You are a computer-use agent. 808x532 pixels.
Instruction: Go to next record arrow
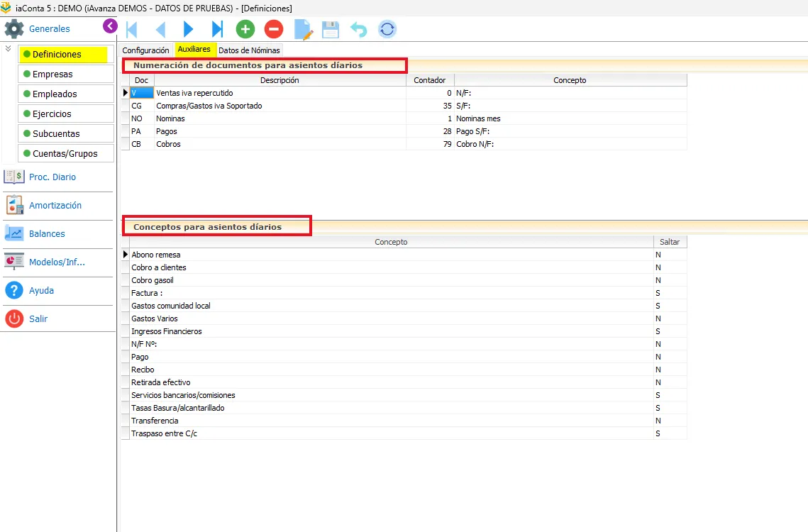[x=188, y=29]
